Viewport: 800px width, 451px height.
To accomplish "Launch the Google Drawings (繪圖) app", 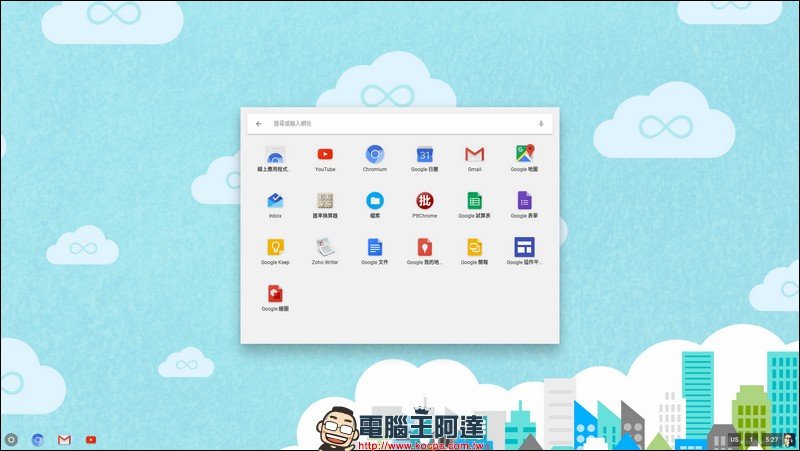I will coord(275,294).
